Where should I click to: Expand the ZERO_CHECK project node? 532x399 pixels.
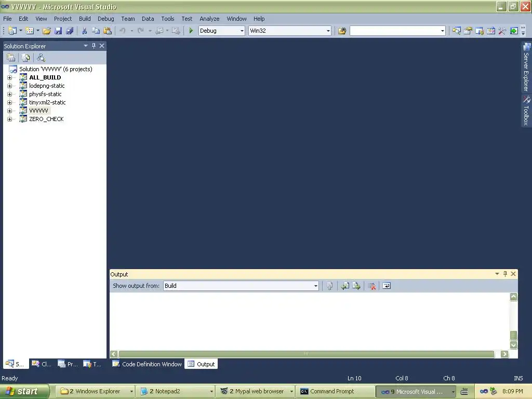pos(9,119)
